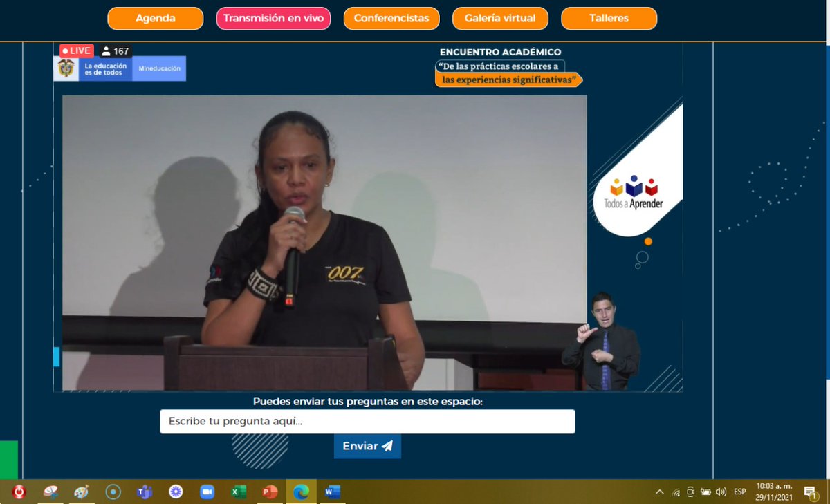Click the sign language interpreter inset
The width and height of the screenshot is (830, 504).
click(x=601, y=342)
